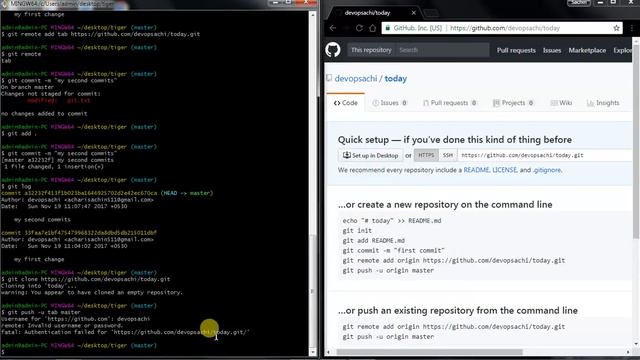640x360 pixels.
Task: Open the today repository link
Action: (x=396, y=78)
